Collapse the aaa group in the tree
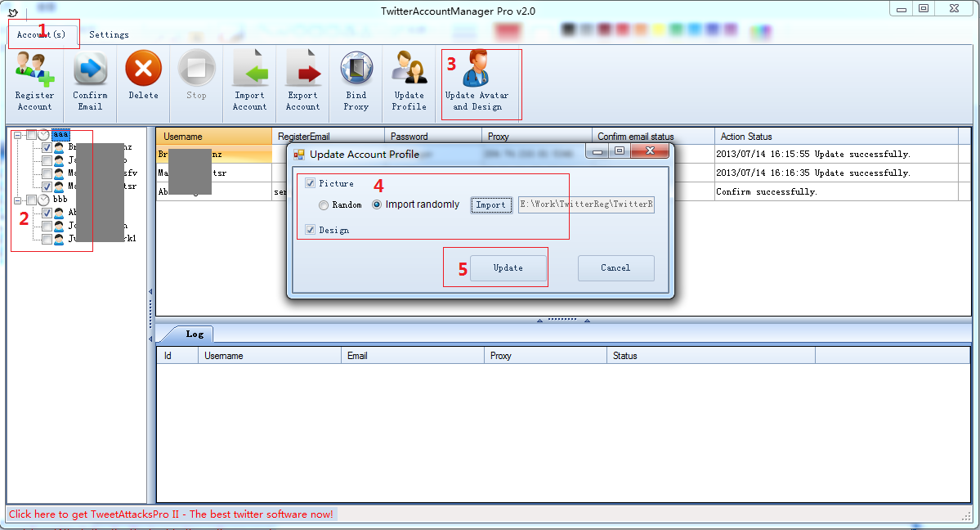Viewport: 980px width, 530px height. pyautogui.click(x=17, y=134)
